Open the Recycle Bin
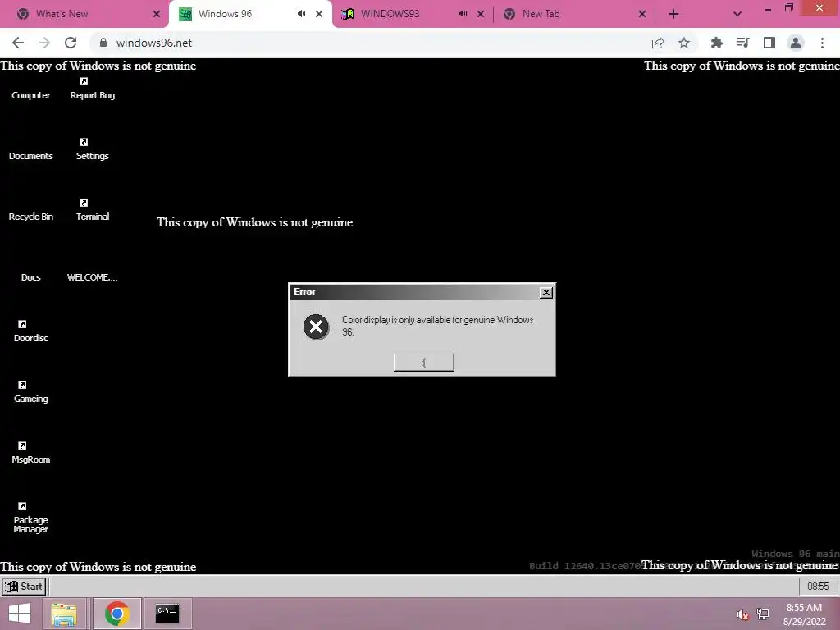Image resolution: width=840 pixels, height=630 pixels. 30,216
